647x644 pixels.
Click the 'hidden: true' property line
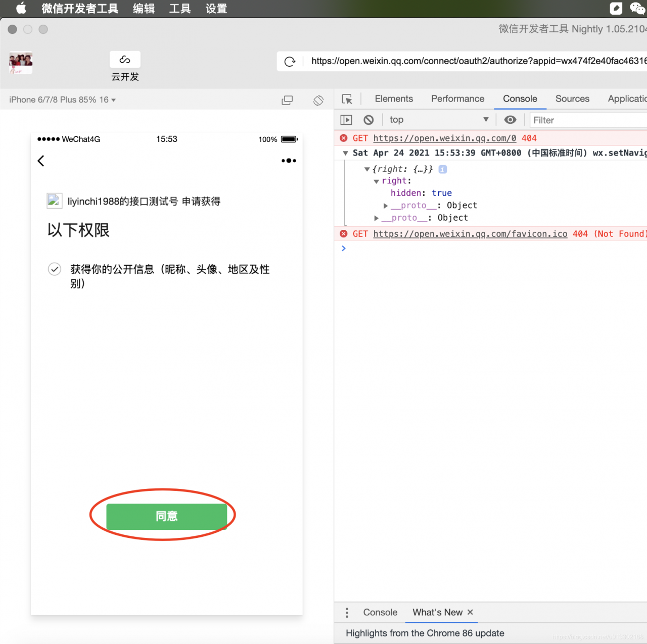(x=421, y=193)
